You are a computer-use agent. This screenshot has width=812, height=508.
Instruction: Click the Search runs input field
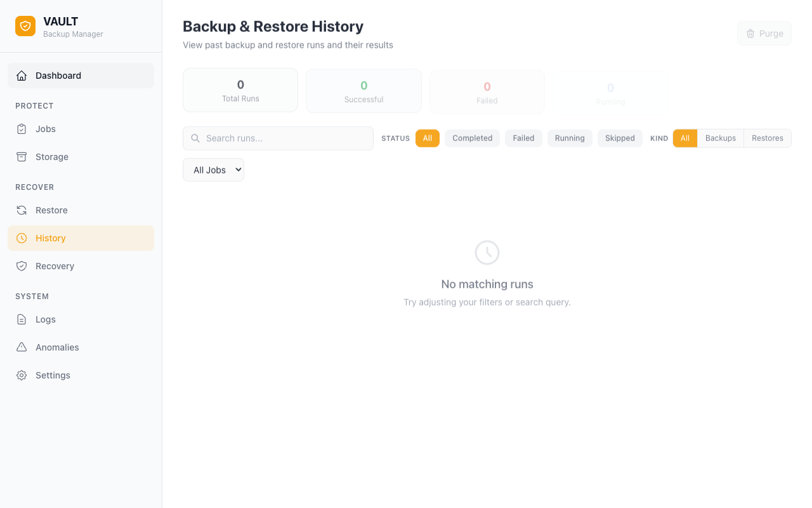point(278,138)
